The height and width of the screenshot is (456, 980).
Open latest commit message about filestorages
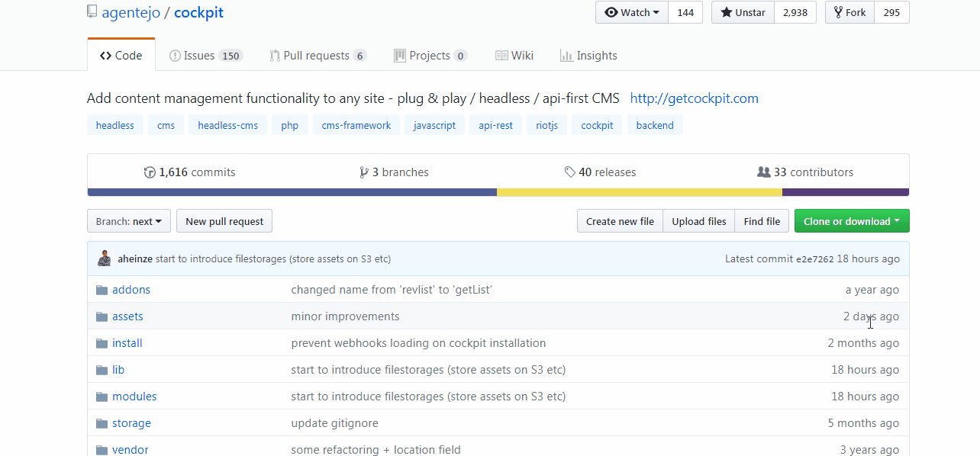273,259
